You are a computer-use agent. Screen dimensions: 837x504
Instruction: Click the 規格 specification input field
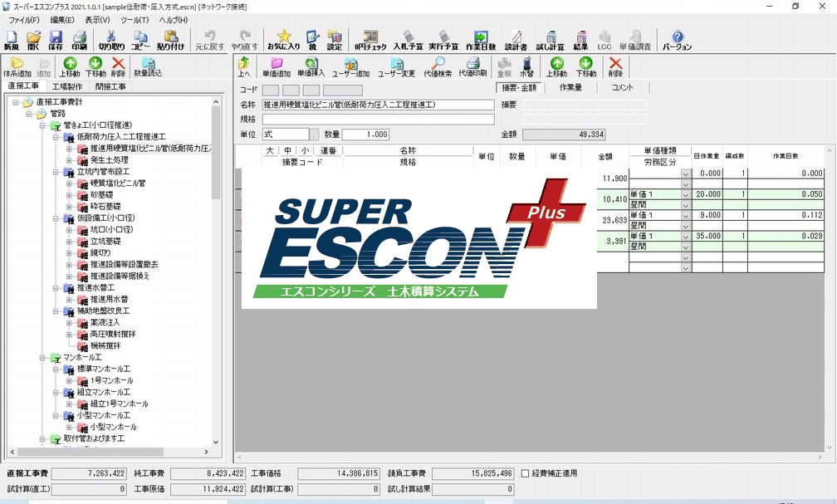[x=378, y=120]
